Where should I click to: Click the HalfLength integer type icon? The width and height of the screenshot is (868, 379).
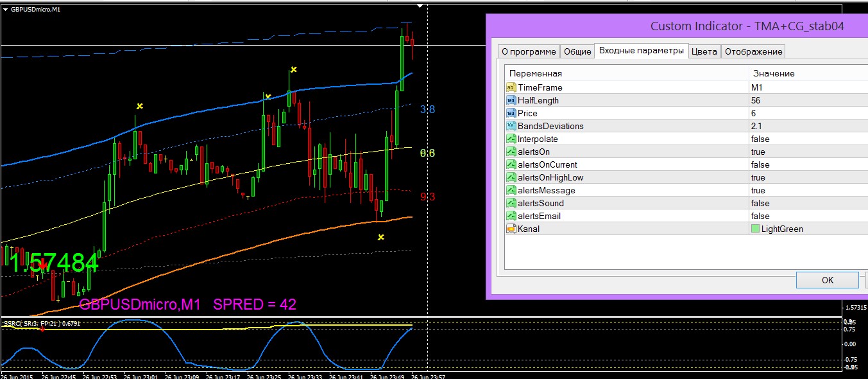tap(511, 100)
